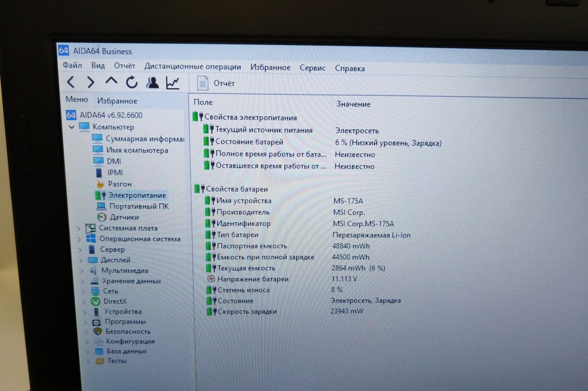Click the Перезаряжаемая Li-Ion value

click(371, 235)
